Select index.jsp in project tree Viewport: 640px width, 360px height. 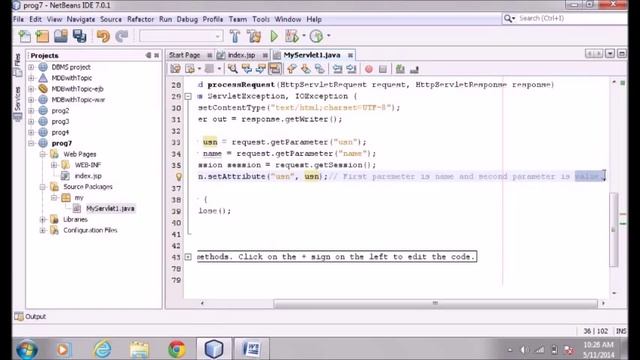(88, 176)
